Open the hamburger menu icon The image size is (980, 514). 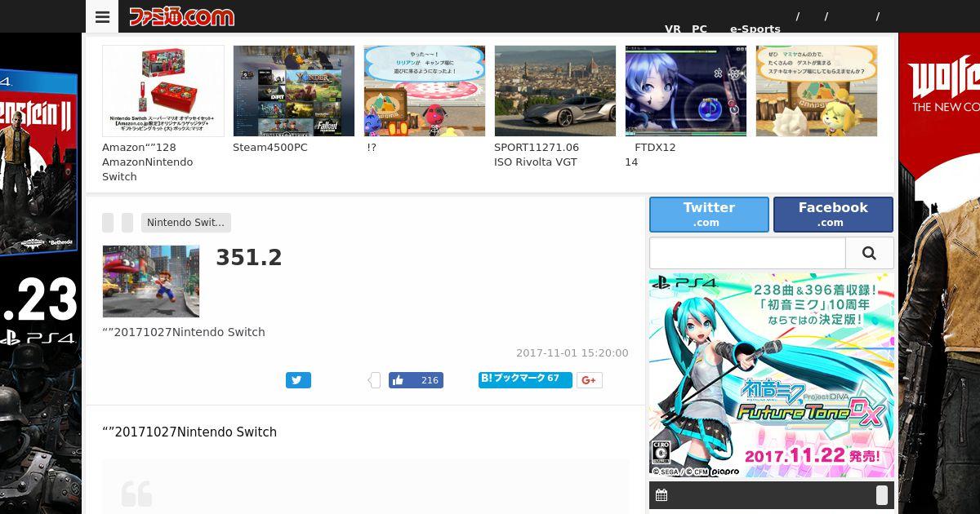(x=102, y=16)
